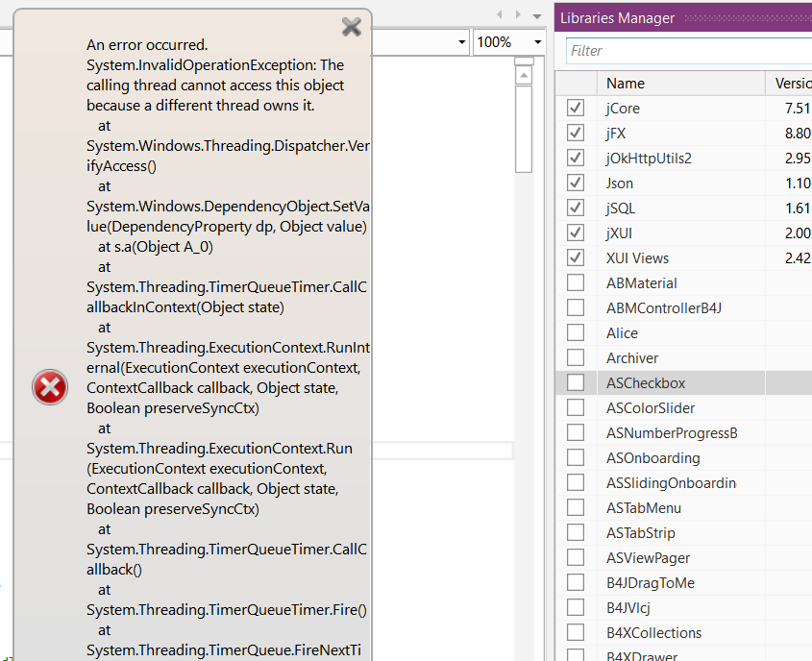The image size is (812, 661).
Task: Uncheck the jFX library
Action: 576,133
